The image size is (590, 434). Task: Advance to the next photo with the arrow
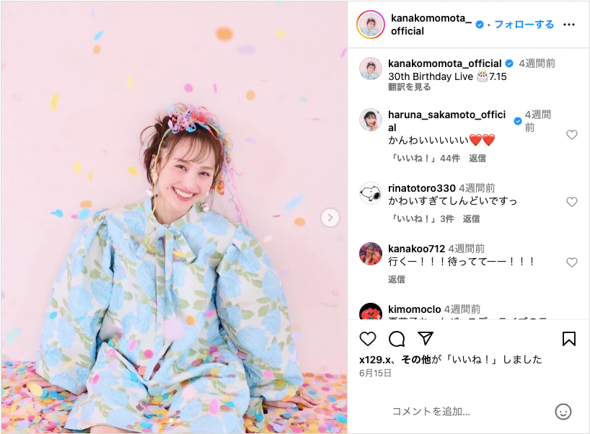(x=330, y=218)
